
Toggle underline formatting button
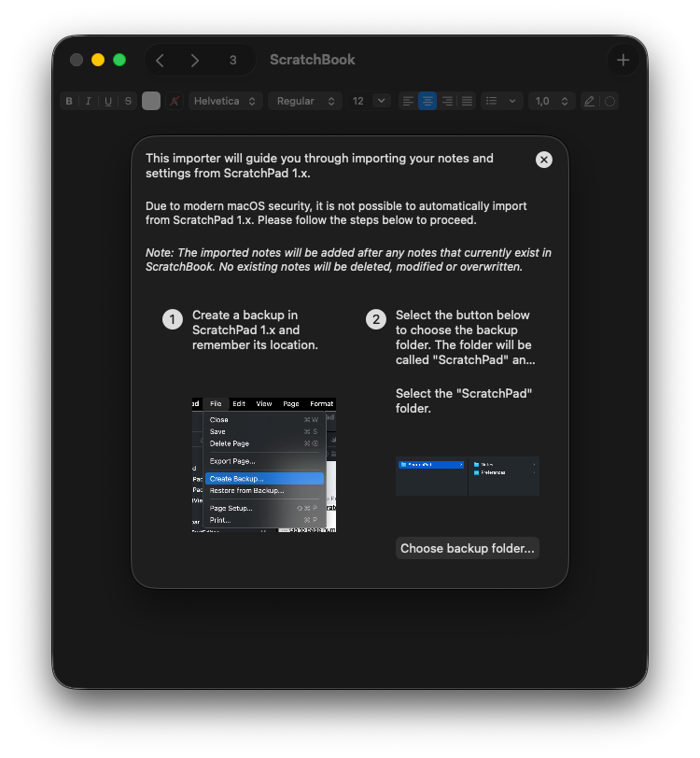point(108,101)
